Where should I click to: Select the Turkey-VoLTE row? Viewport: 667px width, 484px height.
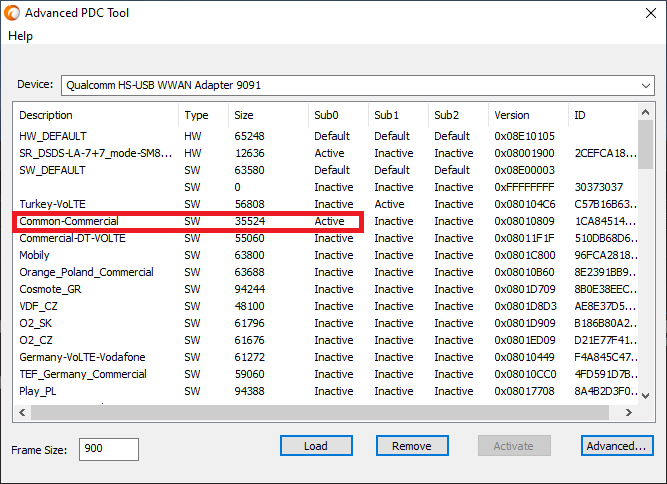pos(325,204)
